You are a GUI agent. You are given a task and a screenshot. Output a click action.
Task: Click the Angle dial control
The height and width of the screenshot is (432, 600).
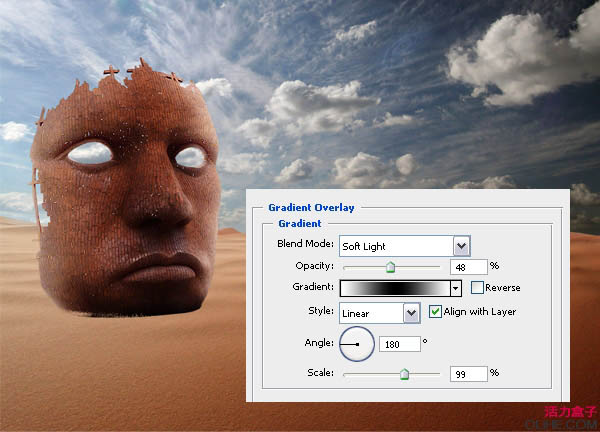[356, 344]
